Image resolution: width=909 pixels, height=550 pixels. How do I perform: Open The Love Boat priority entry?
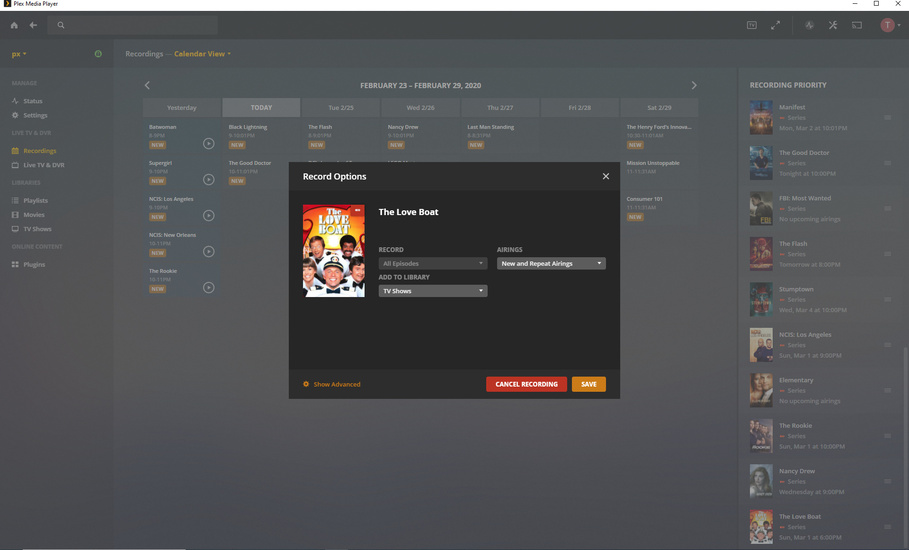[x=820, y=527]
